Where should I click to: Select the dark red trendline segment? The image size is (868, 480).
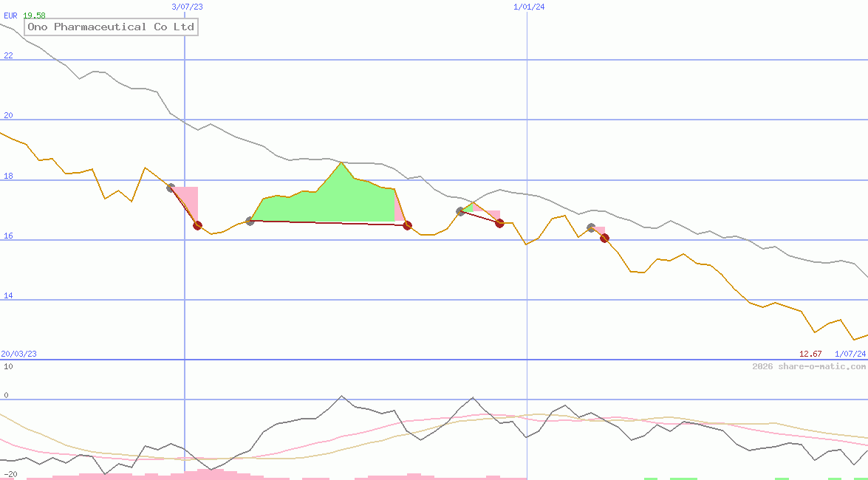point(332,222)
